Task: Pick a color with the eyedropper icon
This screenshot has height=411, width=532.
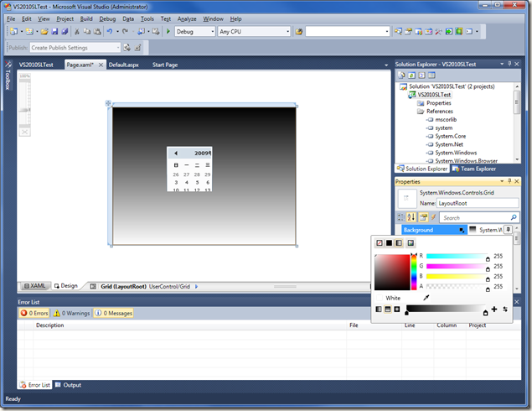Action: pos(426,298)
